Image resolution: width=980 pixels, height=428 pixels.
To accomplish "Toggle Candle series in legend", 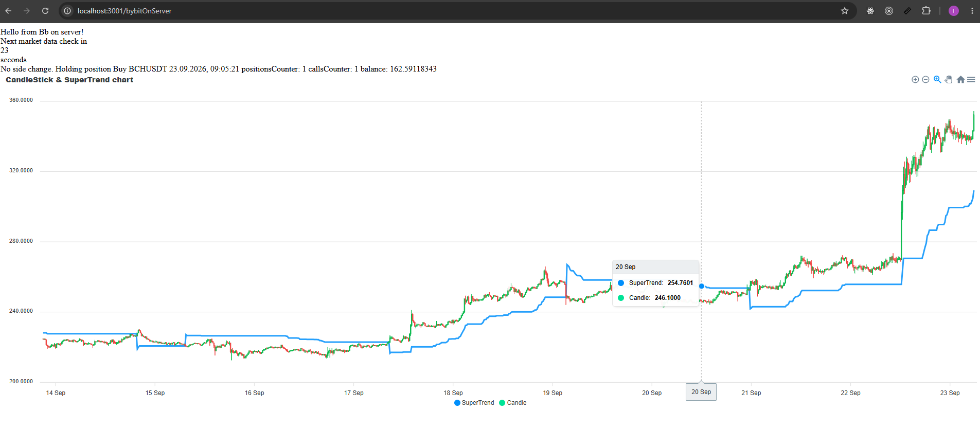I will coord(512,403).
